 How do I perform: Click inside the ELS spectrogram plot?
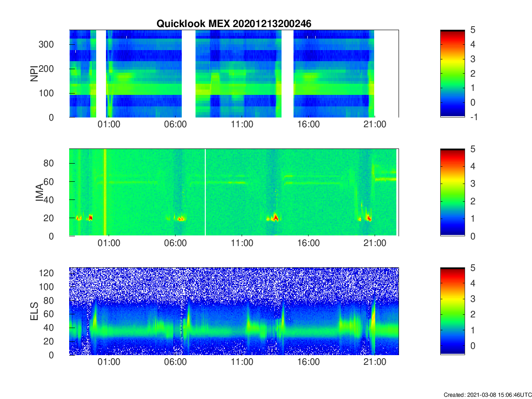point(234,311)
